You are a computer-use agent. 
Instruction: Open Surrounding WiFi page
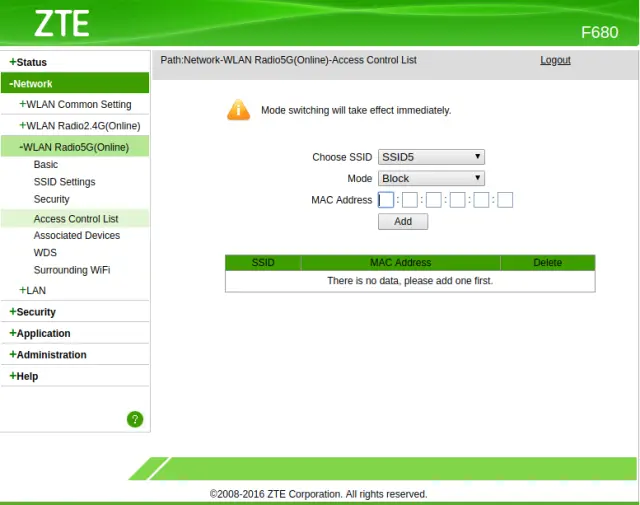coord(71,270)
